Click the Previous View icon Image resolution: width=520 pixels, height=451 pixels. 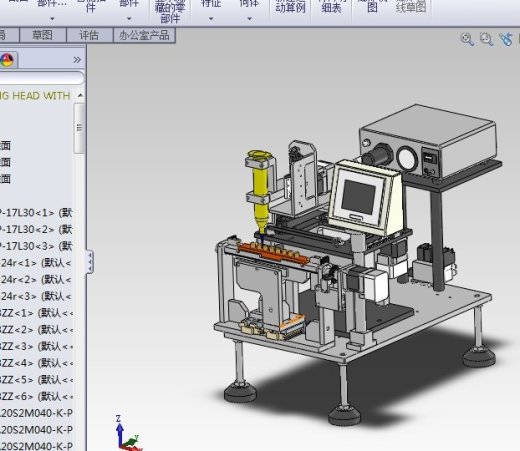[x=506, y=39]
